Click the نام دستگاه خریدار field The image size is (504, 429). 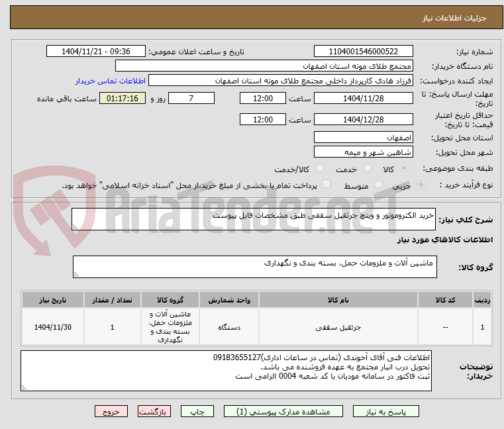pyautogui.click(x=264, y=66)
